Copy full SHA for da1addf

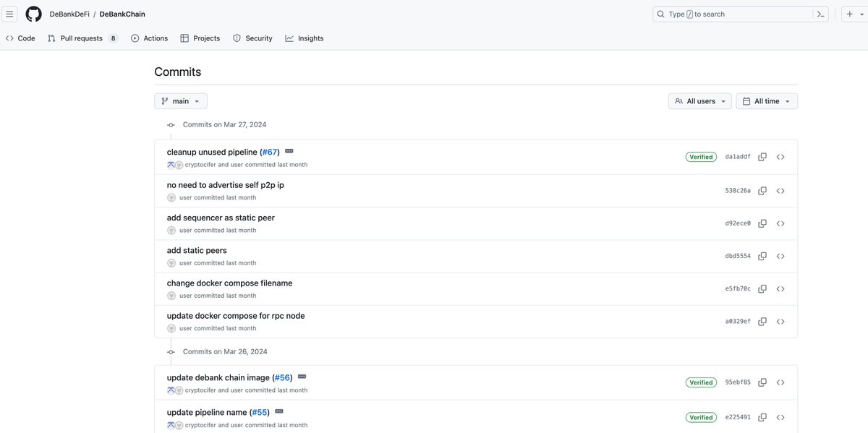762,157
